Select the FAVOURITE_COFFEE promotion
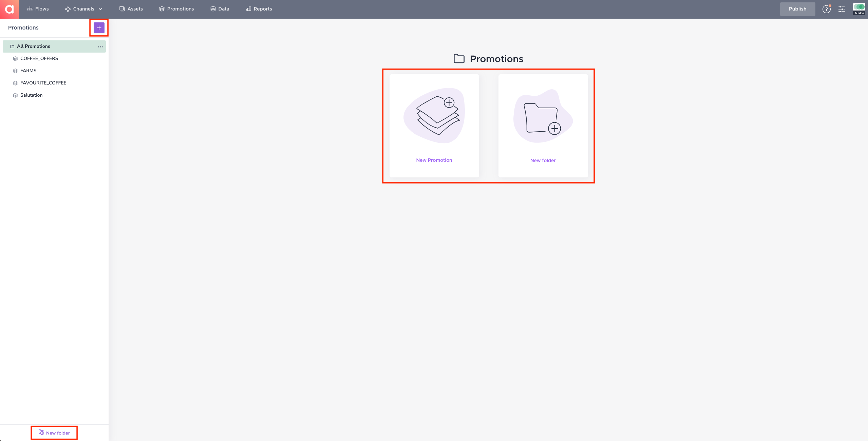 [43, 83]
